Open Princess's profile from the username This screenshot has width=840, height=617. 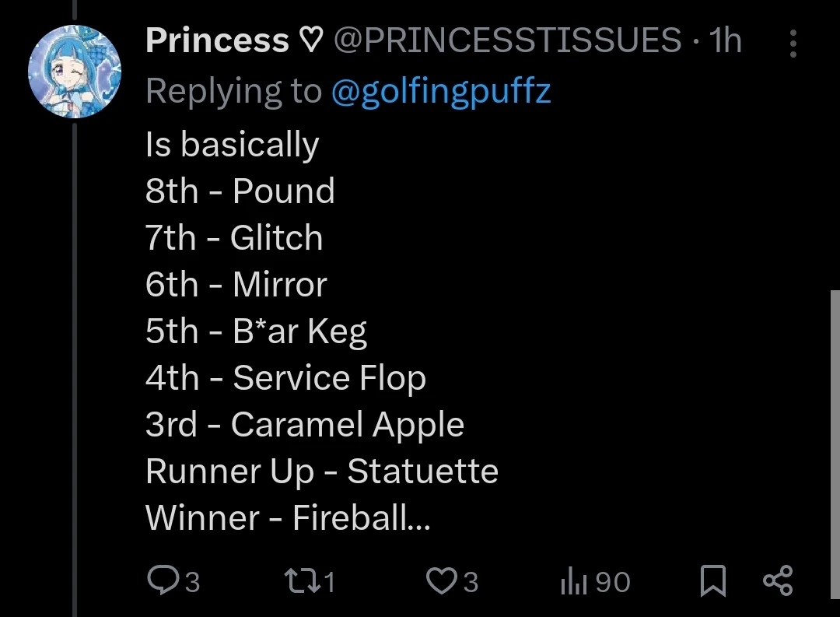pos(216,40)
